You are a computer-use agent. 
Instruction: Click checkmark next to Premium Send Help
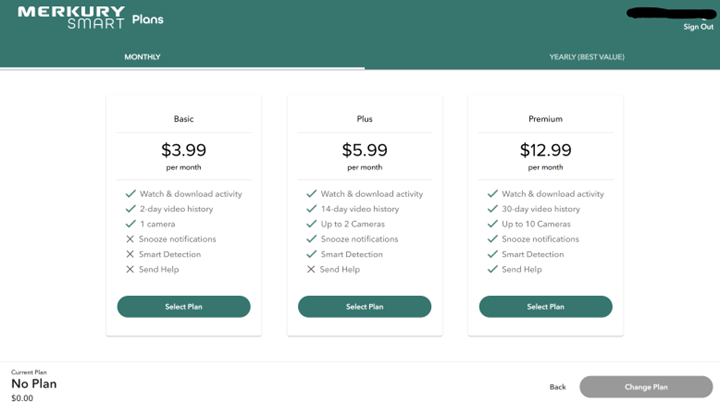point(492,269)
